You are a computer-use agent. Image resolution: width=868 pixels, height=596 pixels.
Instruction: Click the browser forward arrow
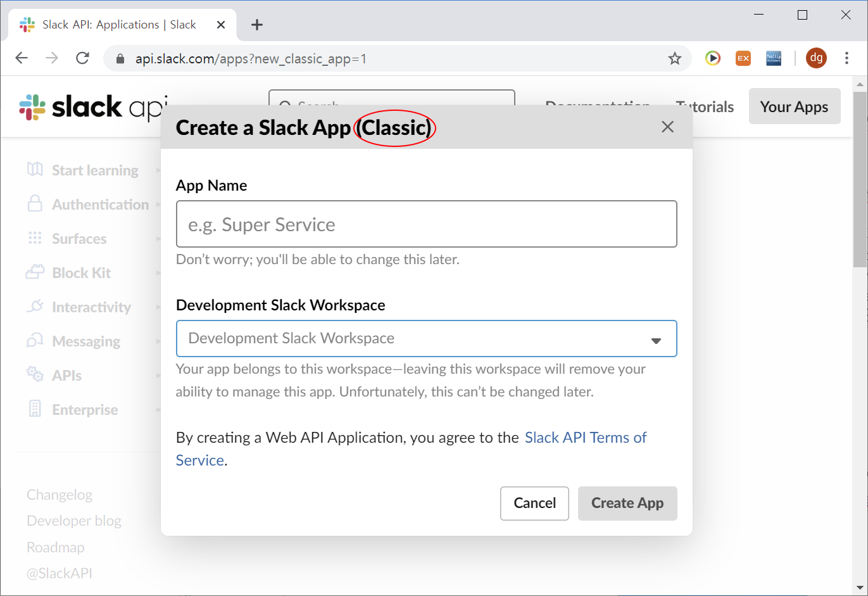click(x=52, y=58)
